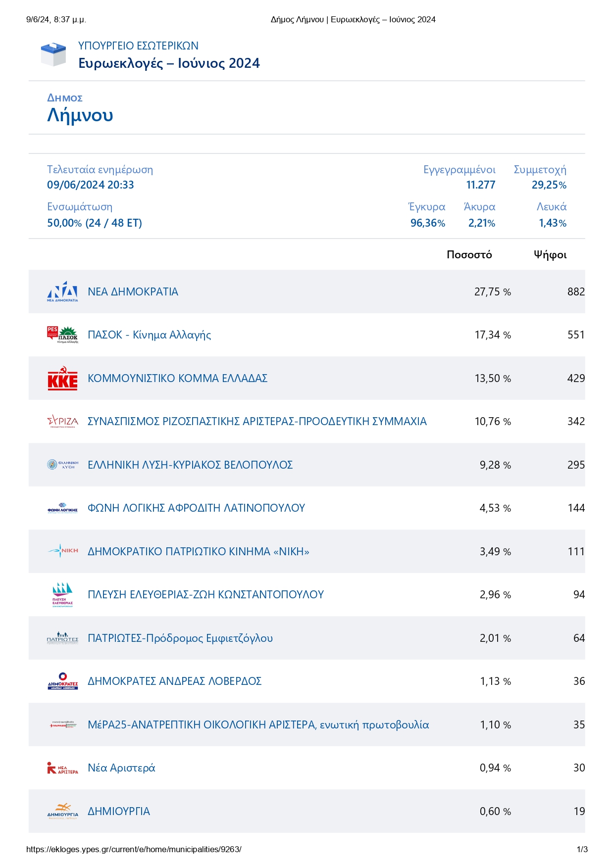The width and height of the screenshot is (614, 868).
Task: Click the Πλεύση Ελευθερίας ship logo
Action: (62, 594)
